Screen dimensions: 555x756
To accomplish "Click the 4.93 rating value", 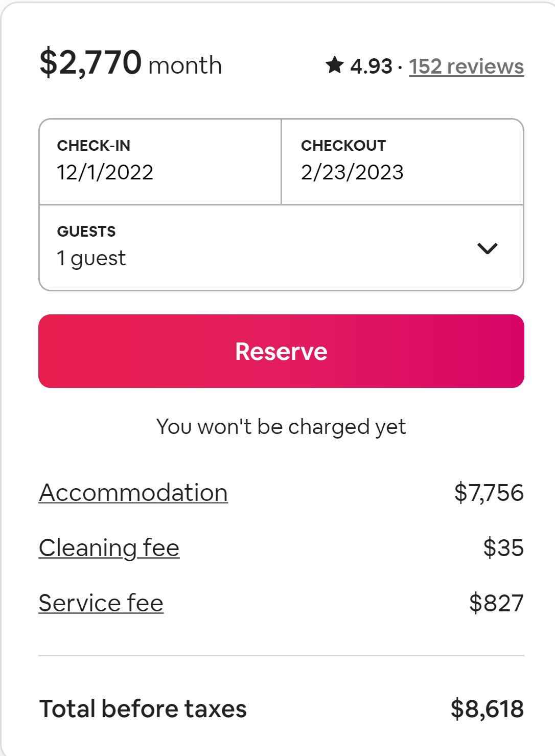I will [371, 66].
